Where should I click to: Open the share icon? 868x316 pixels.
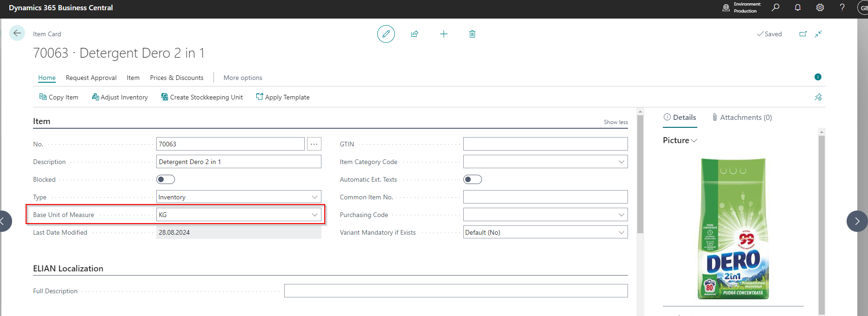[x=414, y=34]
